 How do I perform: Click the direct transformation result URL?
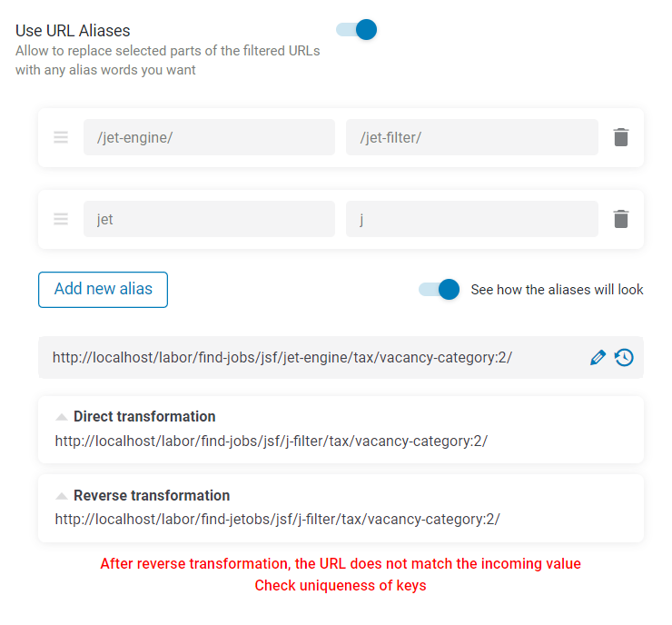coord(272,441)
